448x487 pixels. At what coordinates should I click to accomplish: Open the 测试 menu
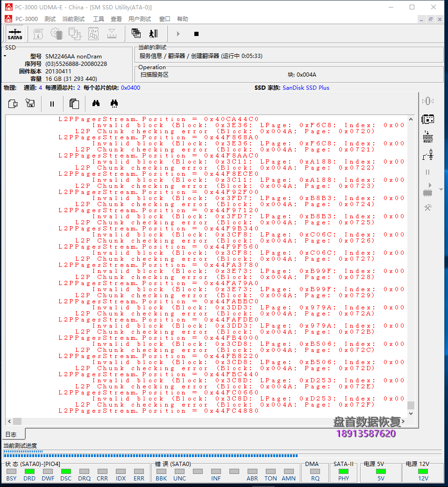(x=50, y=19)
